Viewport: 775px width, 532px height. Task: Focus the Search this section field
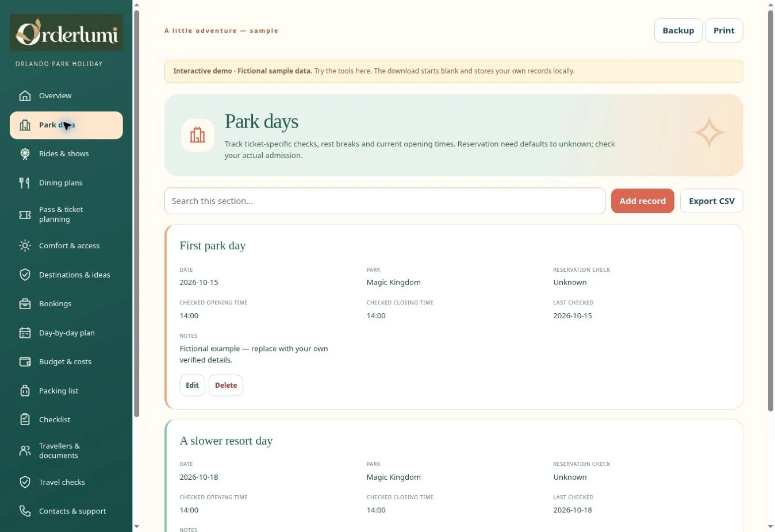[385, 201]
